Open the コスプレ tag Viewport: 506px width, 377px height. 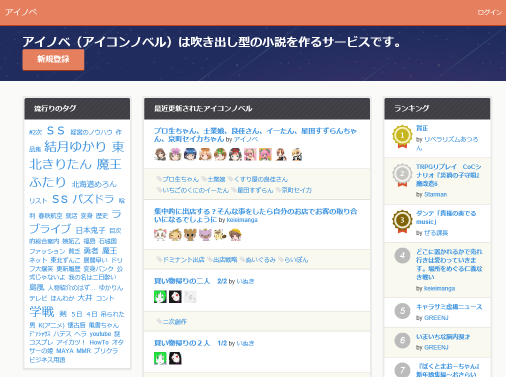41,342
